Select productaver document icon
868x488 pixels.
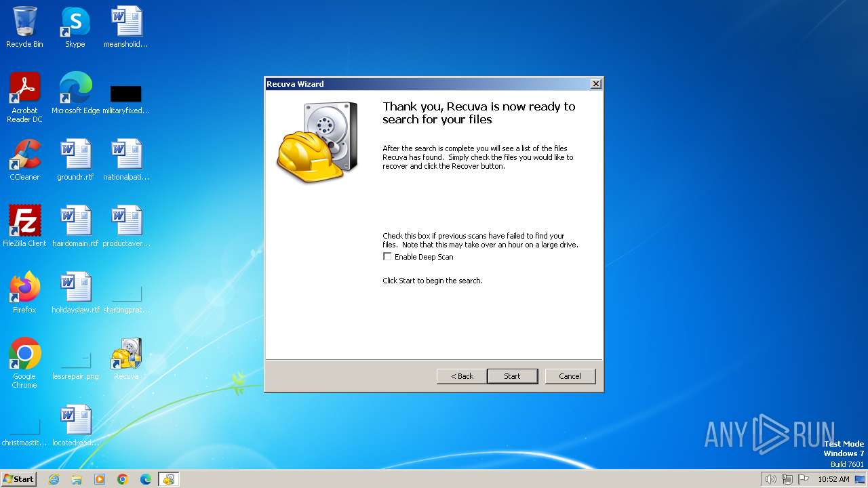pyautogui.click(x=126, y=226)
